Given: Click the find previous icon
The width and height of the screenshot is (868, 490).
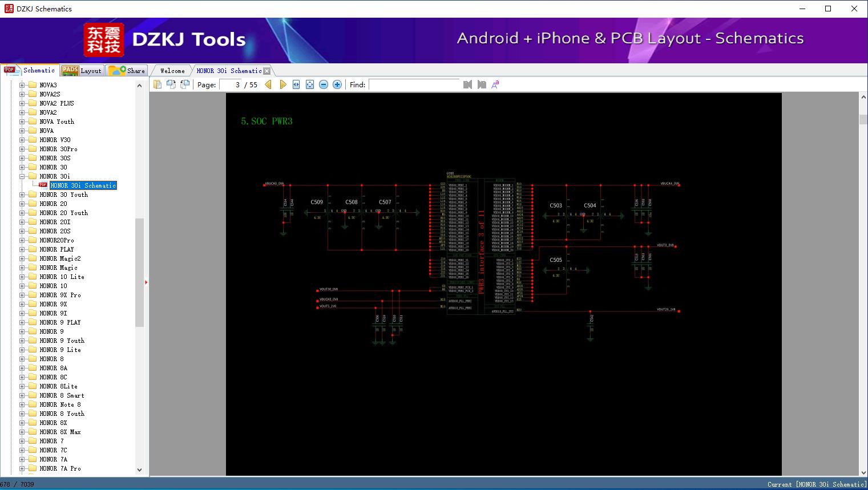Looking at the screenshot, I should click(x=468, y=84).
